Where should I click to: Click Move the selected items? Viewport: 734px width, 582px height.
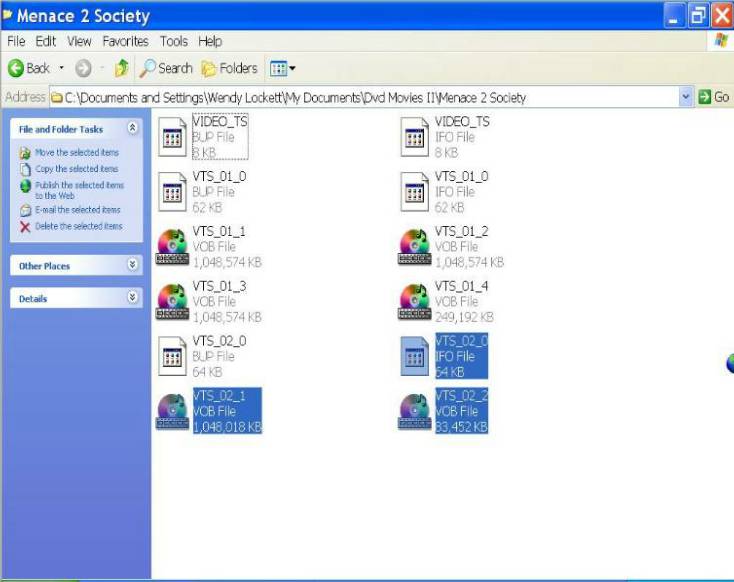point(69,153)
